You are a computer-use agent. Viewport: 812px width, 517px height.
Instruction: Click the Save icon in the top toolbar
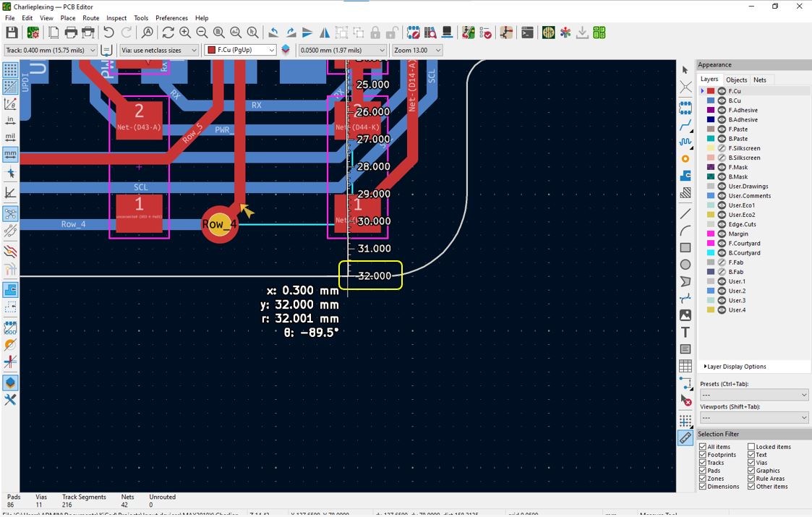click(12, 33)
